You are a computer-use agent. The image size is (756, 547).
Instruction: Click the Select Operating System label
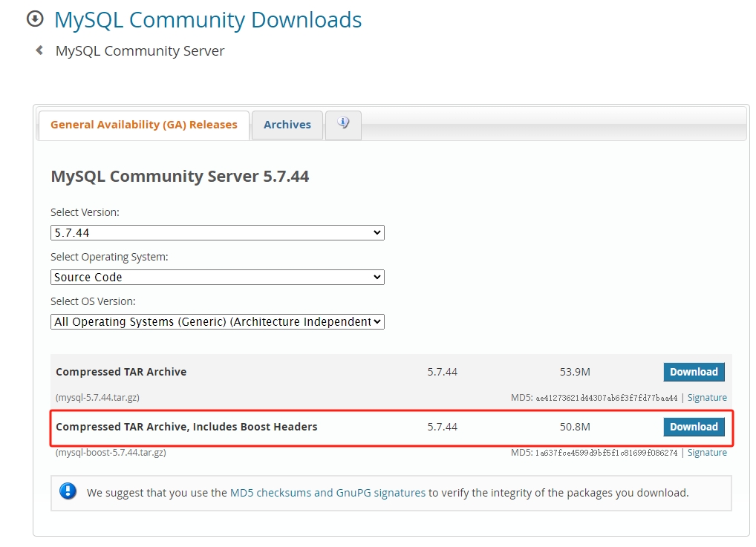click(x=109, y=257)
